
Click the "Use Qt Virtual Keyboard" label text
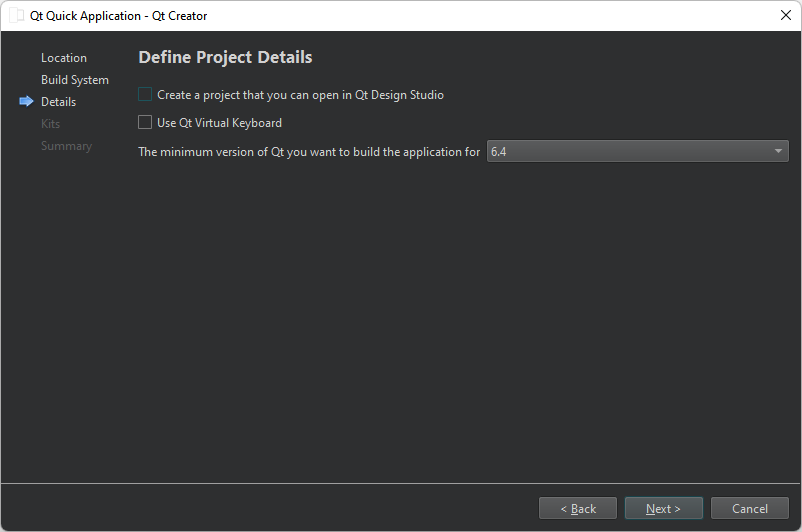coord(219,123)
